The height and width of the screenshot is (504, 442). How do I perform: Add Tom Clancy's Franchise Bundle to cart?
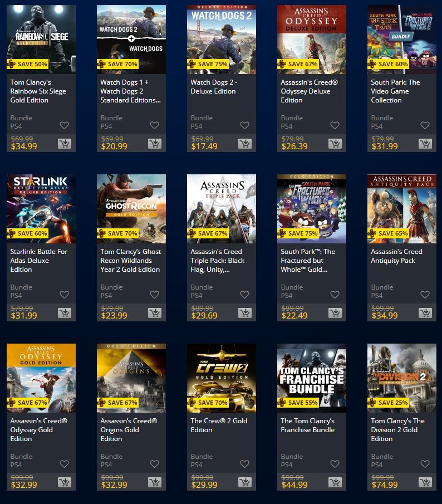pos(335,482)
